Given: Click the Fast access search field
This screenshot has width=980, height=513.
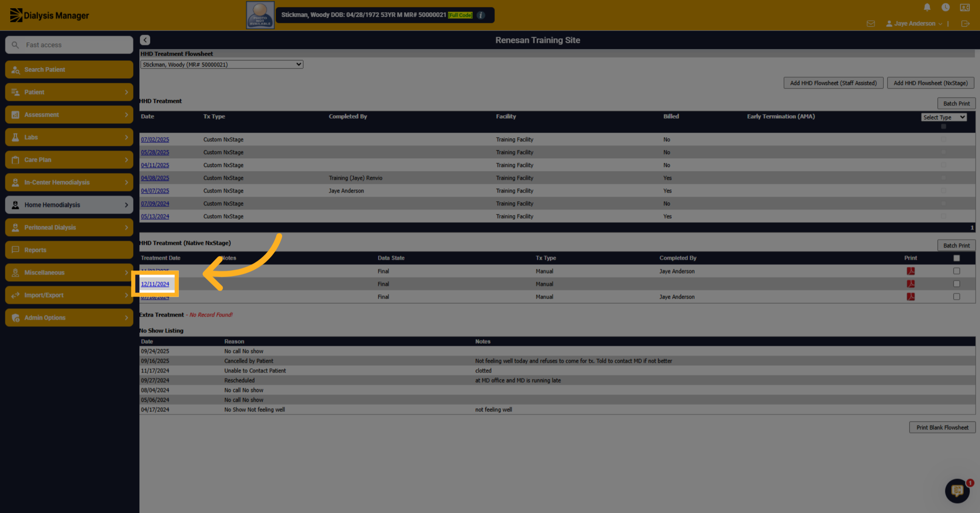Looking at the screenshot, I should (x=69, y=45).
